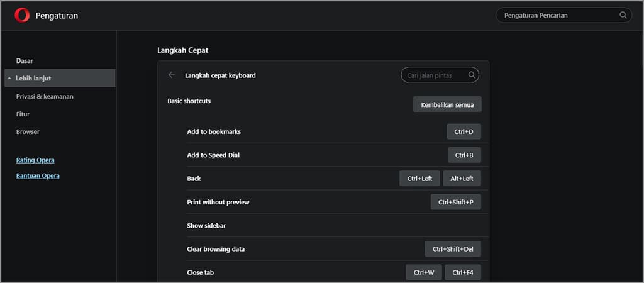Open the Rating Opera link

coord(35,160)
